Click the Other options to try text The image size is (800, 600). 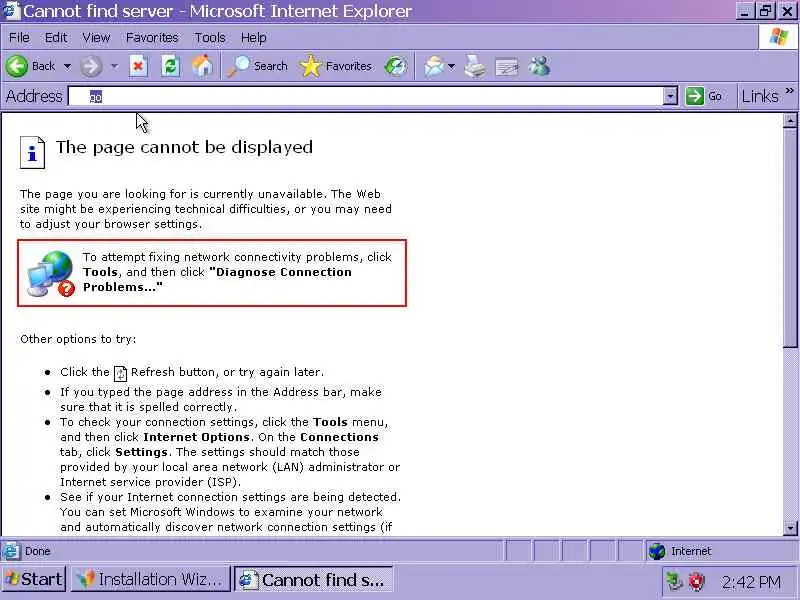[x=78, y=339]
